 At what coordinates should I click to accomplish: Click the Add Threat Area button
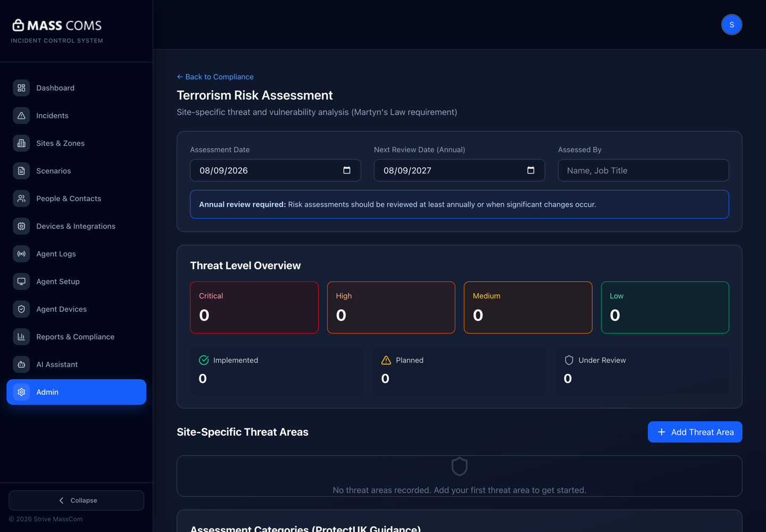point(695,432)
